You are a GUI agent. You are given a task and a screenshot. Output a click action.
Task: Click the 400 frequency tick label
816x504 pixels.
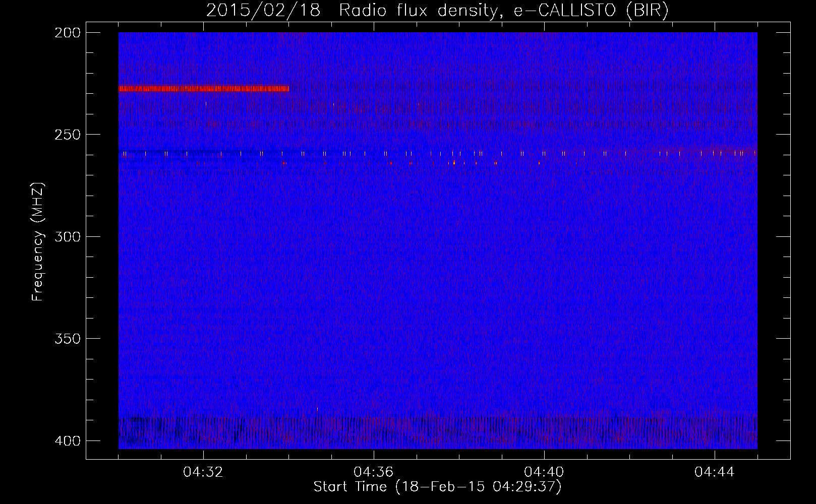pos(67,440)
